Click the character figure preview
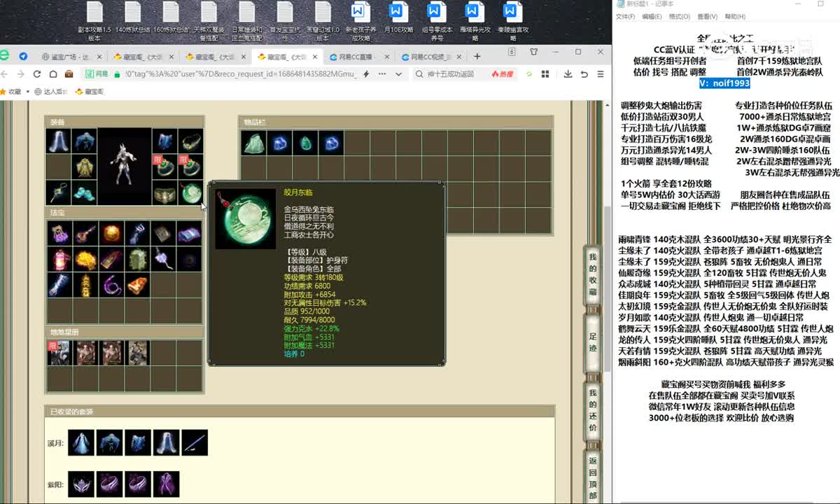The height and width of the screenshot is (504, 840). [x=125, y=167]
